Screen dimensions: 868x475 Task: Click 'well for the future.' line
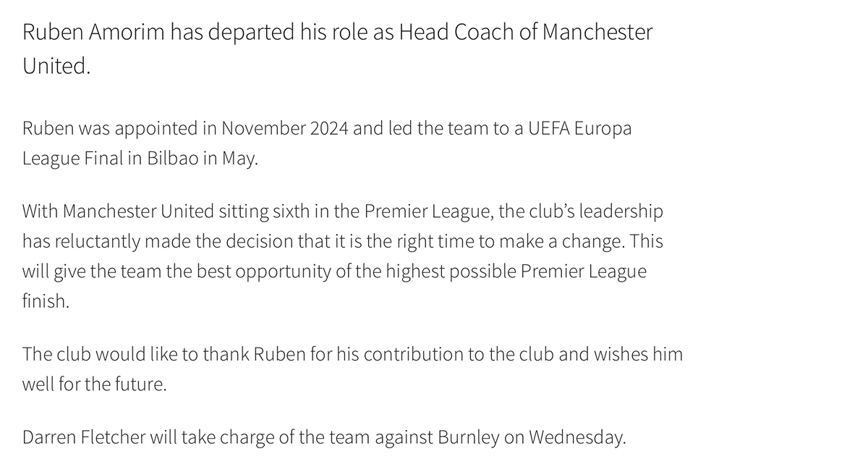tap(94, 384)
